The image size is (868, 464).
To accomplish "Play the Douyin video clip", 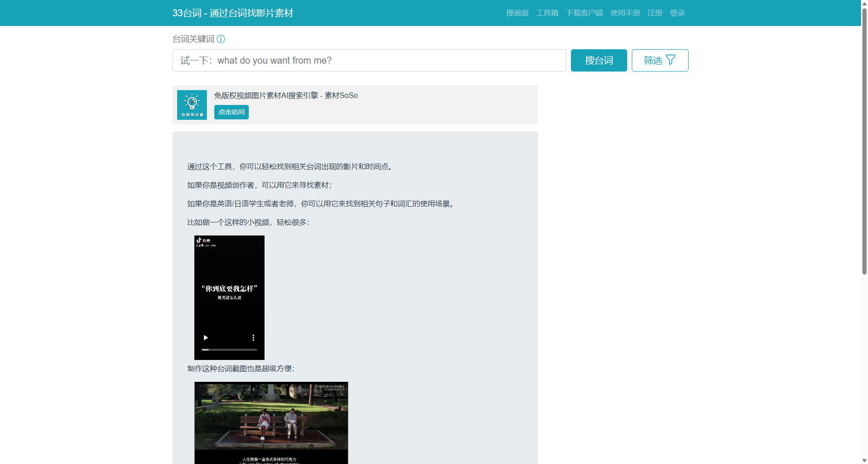I will coord(205,338).
